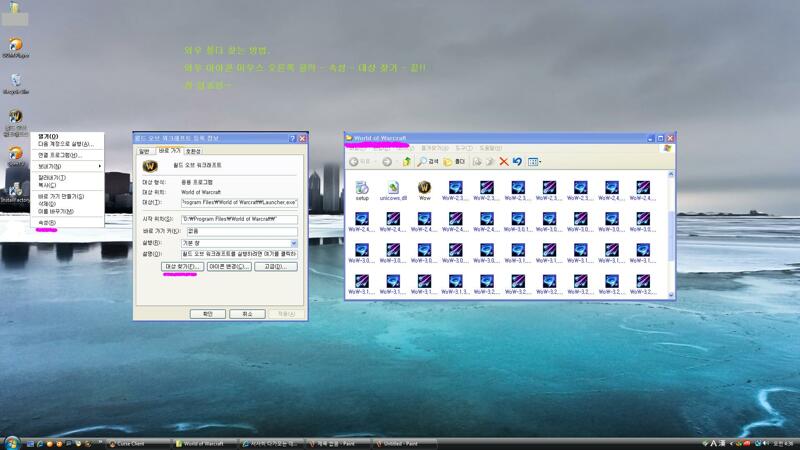
Task: Switch to the 일반 tab
Action: tap(145, 152)
